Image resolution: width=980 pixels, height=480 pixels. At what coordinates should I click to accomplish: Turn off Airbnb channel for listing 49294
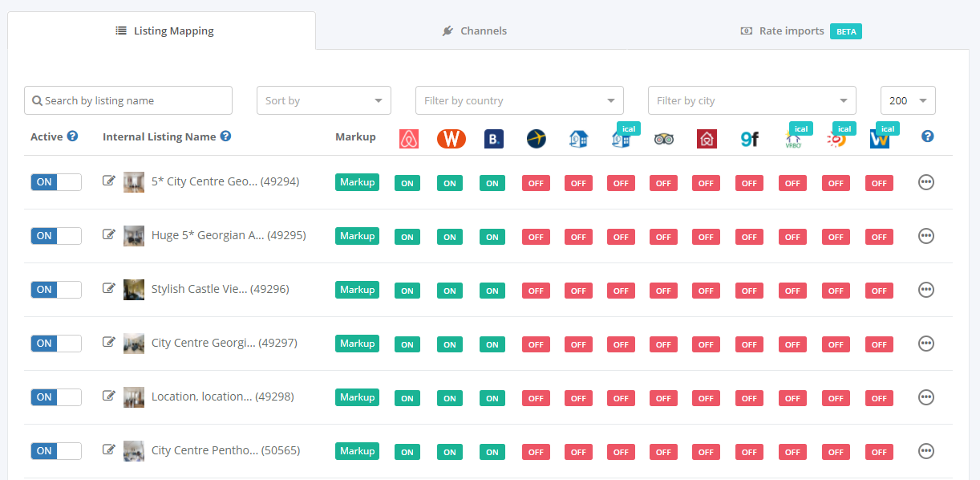pyautogui.click(x=407, y=183)
